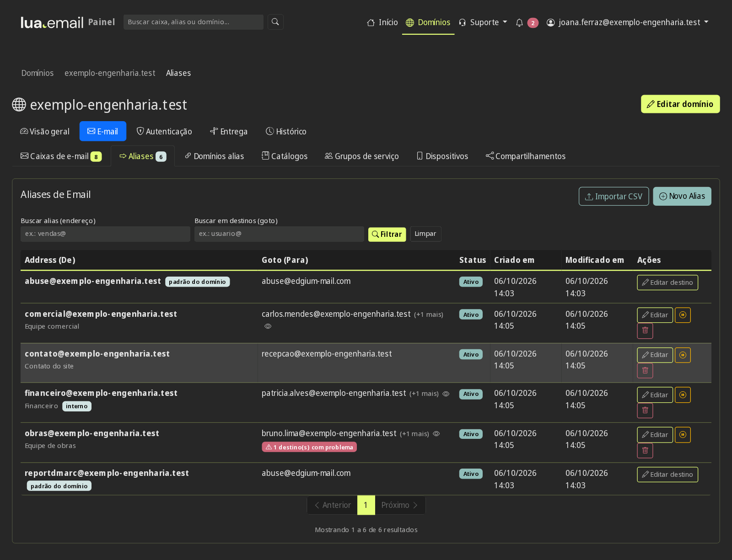Open the Grupos de serviço subtab

(x=362, y=156)
